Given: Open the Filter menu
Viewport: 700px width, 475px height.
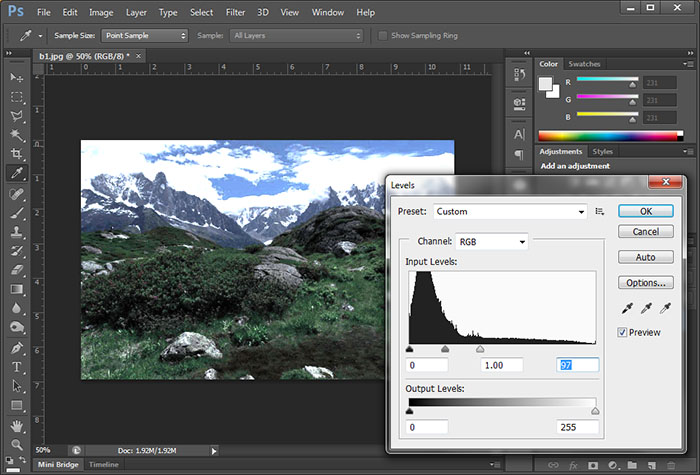Looking at the screenshot, I should point(235,12).
